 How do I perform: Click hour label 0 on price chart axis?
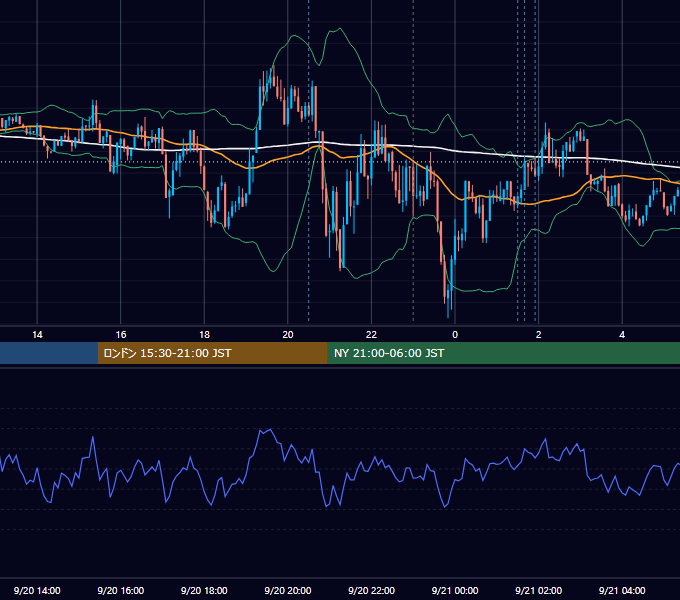pos(455,335)
